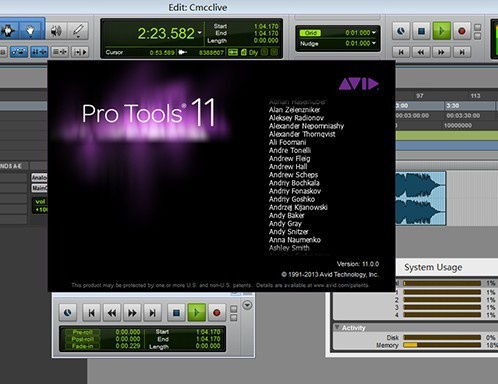Click the Avid copyright line
Image resolution: width=498 pixels, height=384 pixels.
tap(330, 275)
